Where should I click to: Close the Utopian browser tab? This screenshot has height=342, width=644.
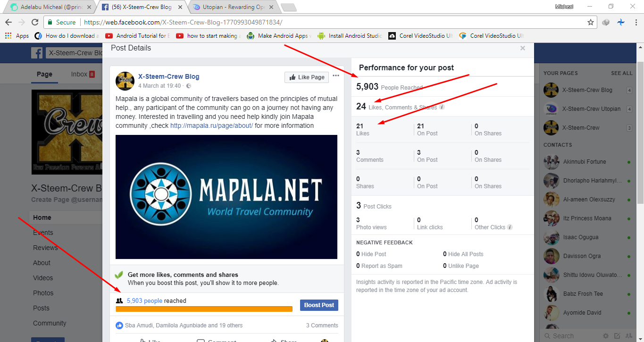click(270, 7)
